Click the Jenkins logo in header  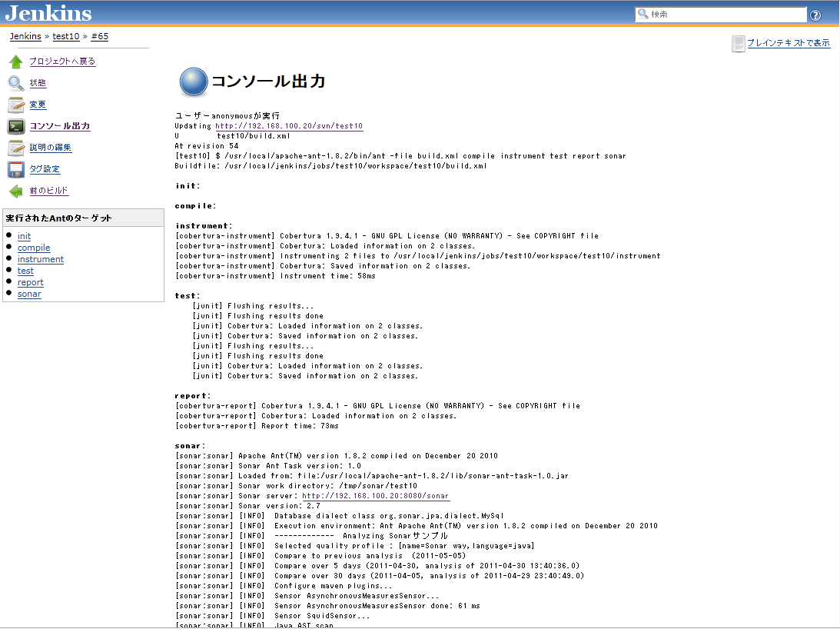[x=48, y=13]
